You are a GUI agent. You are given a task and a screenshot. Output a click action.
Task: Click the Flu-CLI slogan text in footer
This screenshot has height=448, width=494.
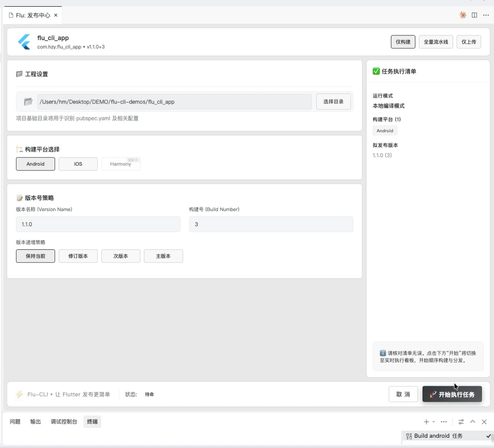pos(68,394)
